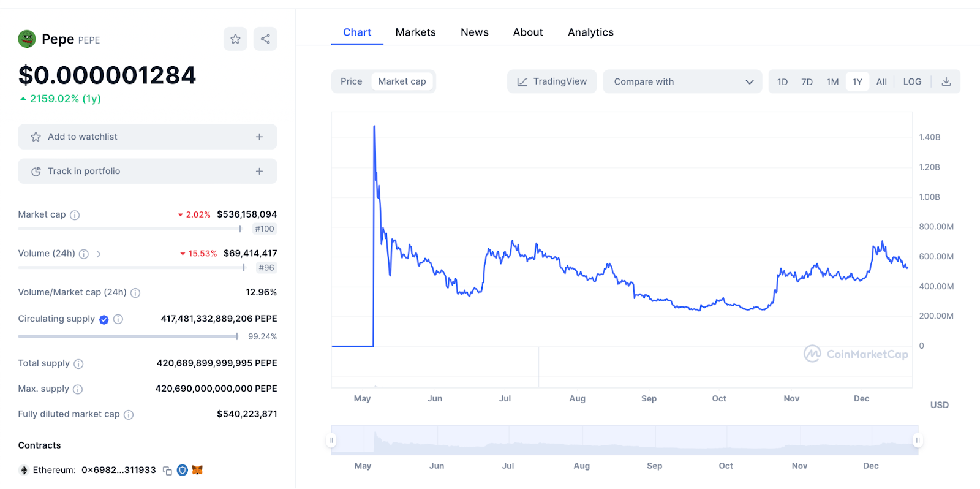The image size is (980, 489).
Task: Select the All time range
Action: click(x=881, y=81)
